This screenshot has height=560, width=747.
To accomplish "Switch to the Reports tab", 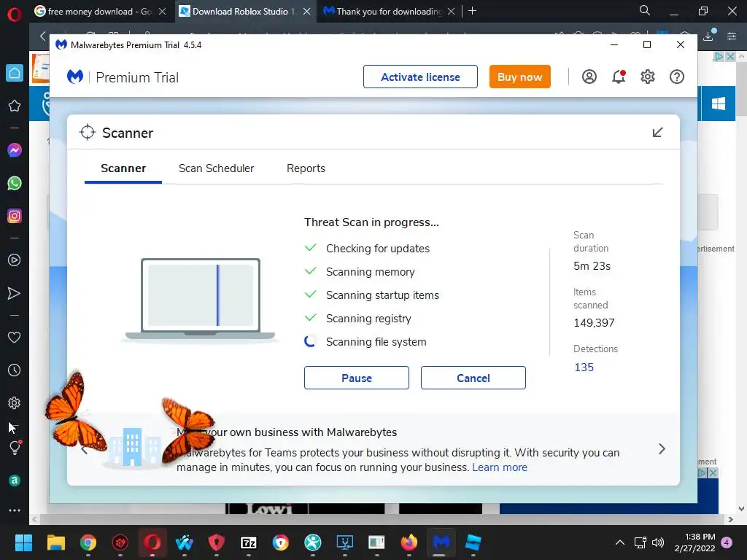I will (x=306, y=168).
